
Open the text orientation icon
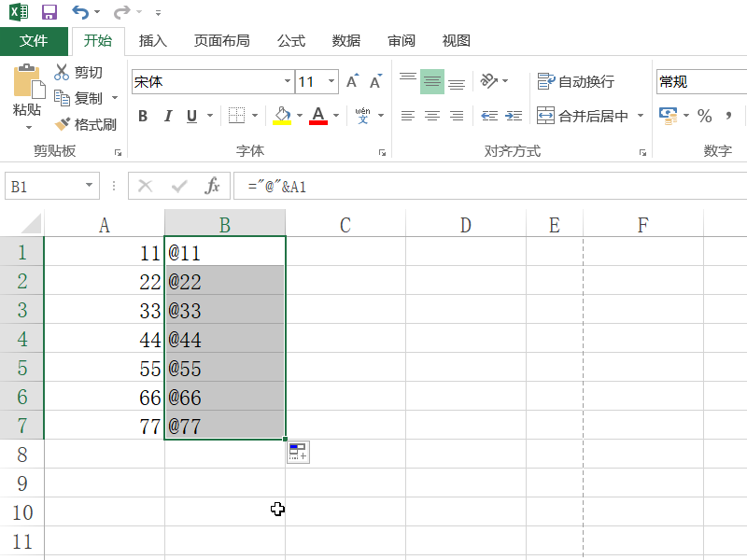(x=489, y=81)
